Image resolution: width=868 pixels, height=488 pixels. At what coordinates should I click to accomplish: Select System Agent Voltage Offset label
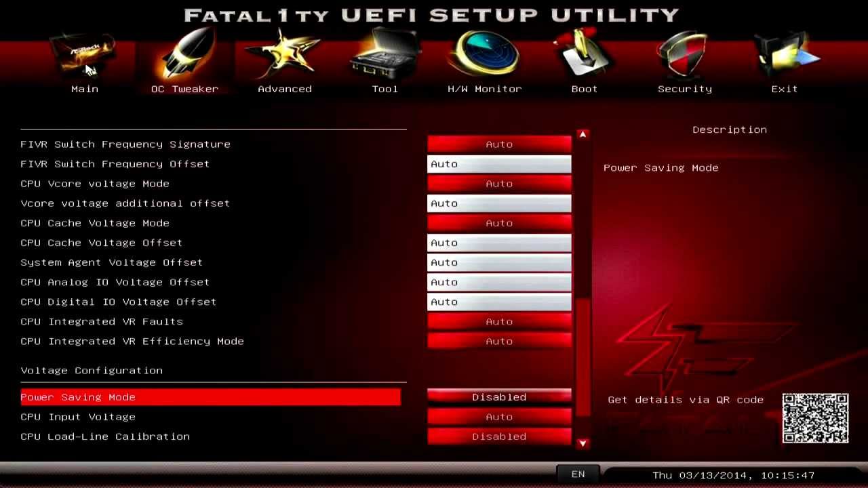111,262
